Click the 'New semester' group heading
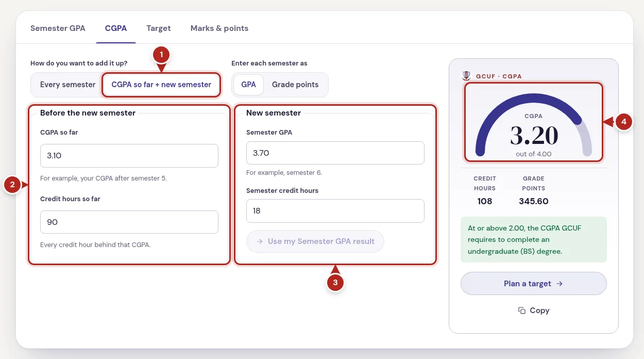The width and height of the screenshot is (644, 359). (274, 113)
